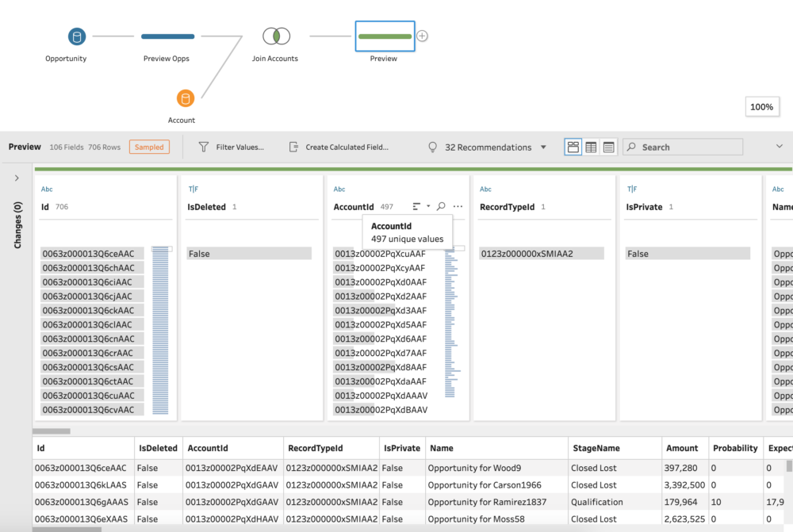Image resolution: width=793 pixels, height=532 pixels.
Task: Click the Opportunity for Moss58 cell
Action: [497, 519]
